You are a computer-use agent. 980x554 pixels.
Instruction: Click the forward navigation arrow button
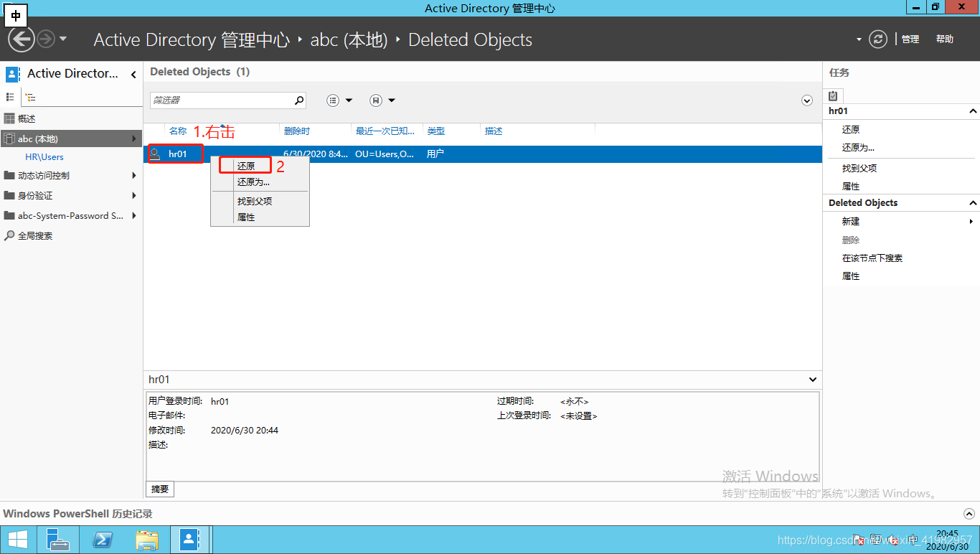coord(45,39)
